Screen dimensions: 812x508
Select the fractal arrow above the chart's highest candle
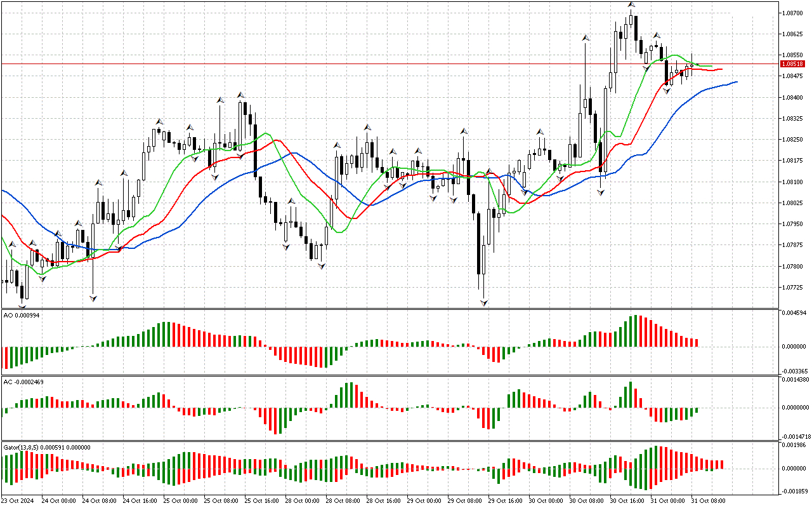click(631, 4)
